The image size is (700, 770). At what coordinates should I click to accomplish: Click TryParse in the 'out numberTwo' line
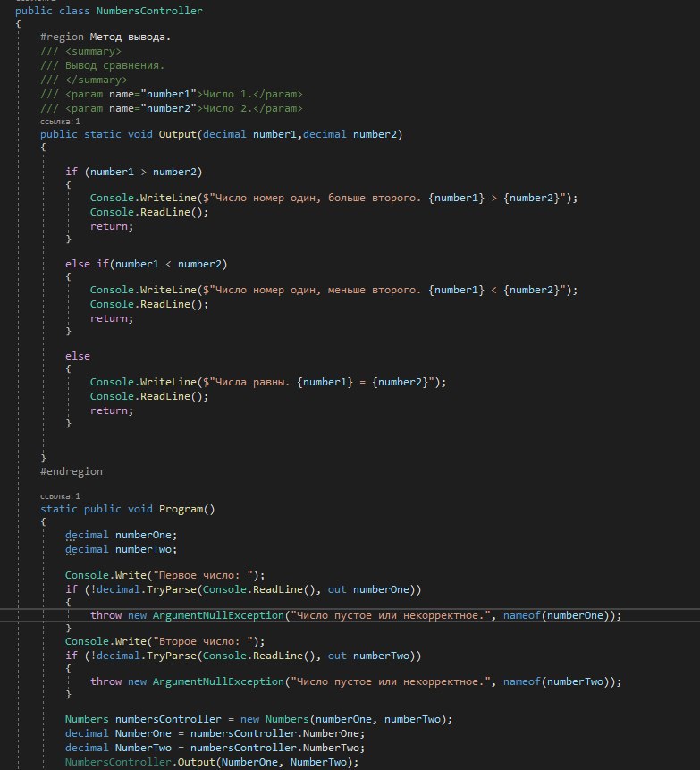[172, 656]
